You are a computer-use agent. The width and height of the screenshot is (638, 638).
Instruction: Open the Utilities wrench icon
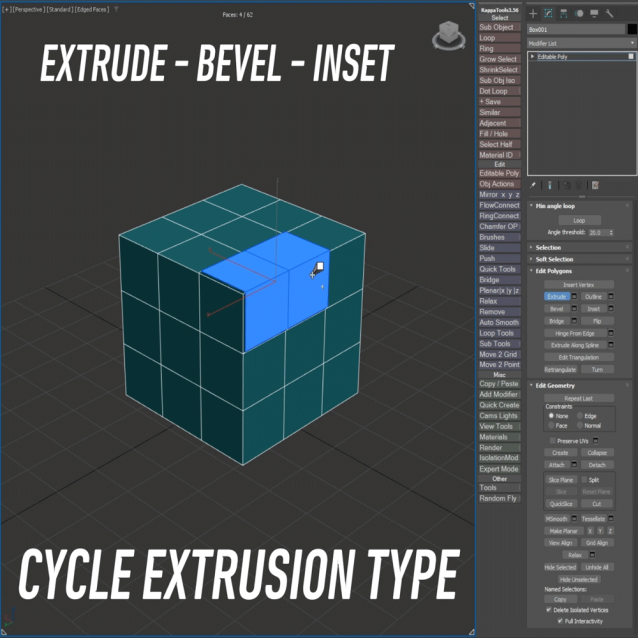click(x=609, y=13)
